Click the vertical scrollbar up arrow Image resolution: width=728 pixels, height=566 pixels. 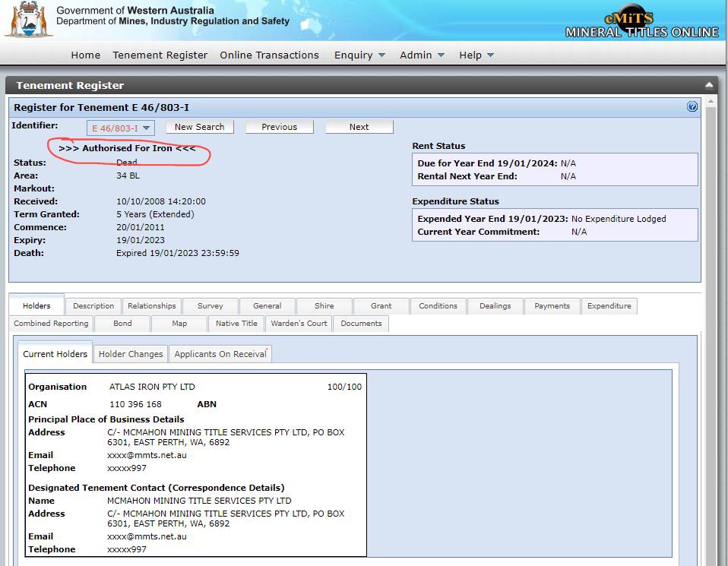coord(711,101)
